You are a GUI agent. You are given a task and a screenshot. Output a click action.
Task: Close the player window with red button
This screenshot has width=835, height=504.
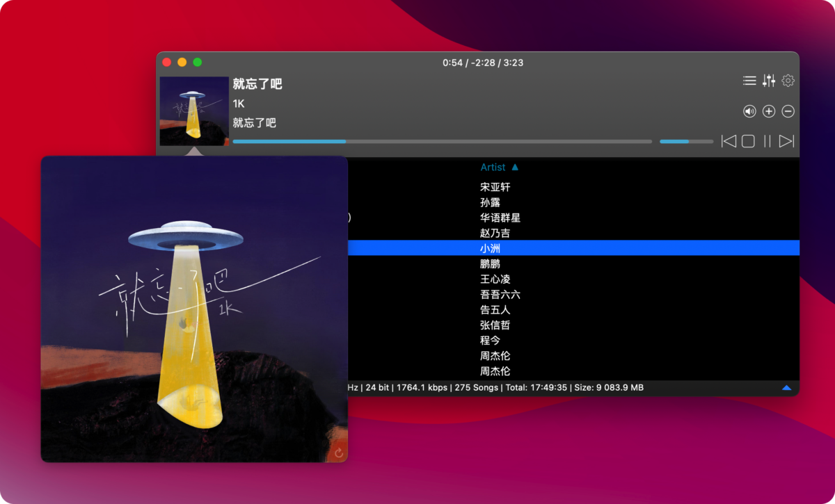167,63
